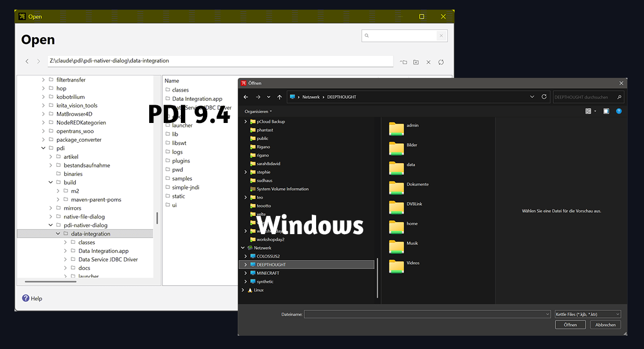The image size is (644, 349).
Task: Open the view options dropdown arrow
Action: click(595, 111)
